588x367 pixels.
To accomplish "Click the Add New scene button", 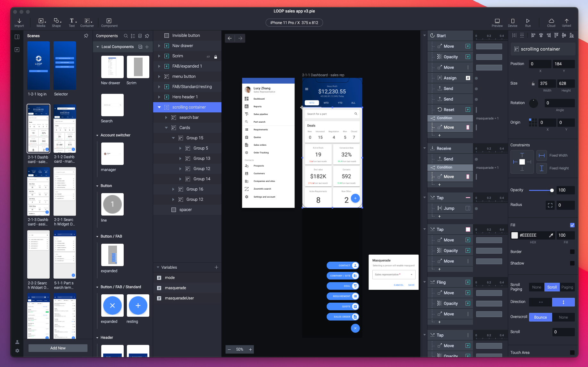I will [58, 348].
